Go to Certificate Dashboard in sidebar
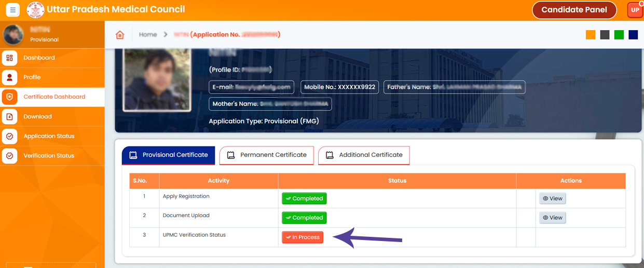Viewport: 644px width, 268px height. point(54,97)
